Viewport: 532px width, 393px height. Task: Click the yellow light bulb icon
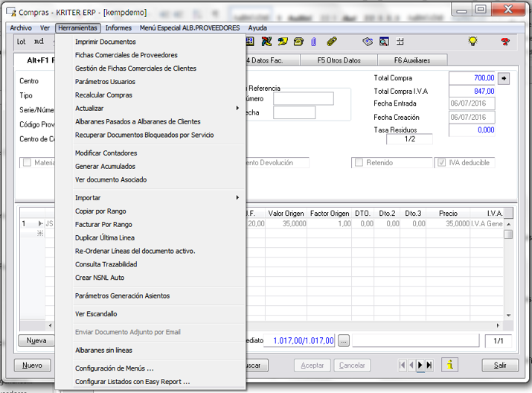pyautogui.click(x=472, y=42)
